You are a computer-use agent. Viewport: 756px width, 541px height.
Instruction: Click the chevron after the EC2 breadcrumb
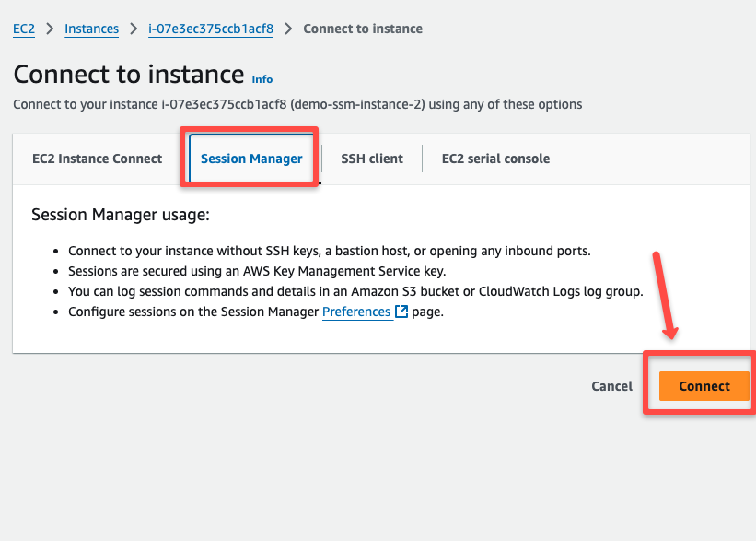(45, 29)
